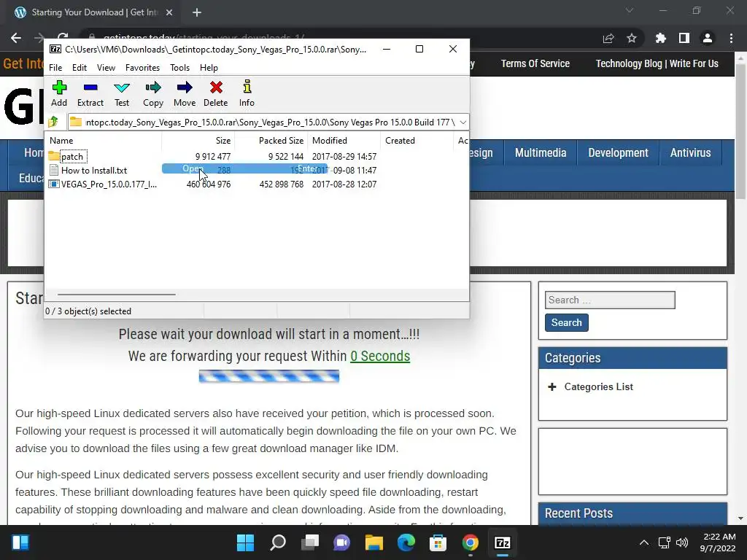The height and width of the screenshot is (560, 747).
Task: Sort by Name column header
Action: coord(104,141)
